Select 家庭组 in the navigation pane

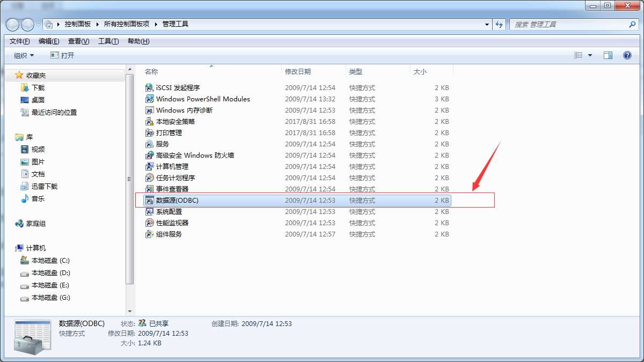[x=31, y=223]
